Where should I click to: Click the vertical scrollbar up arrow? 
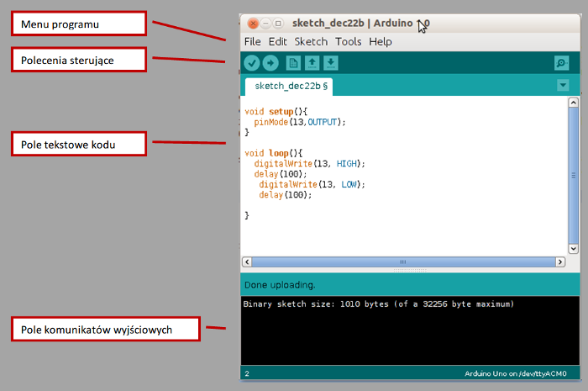(574, 103)
